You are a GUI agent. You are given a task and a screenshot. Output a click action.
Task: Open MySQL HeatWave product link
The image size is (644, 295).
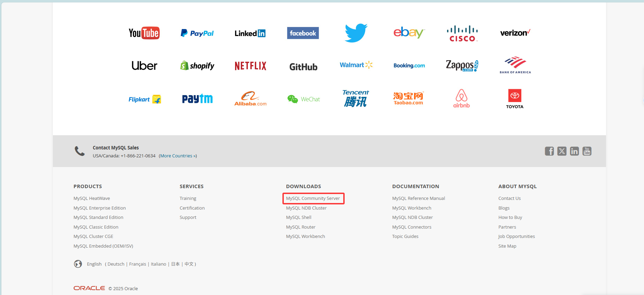[92, 199]
